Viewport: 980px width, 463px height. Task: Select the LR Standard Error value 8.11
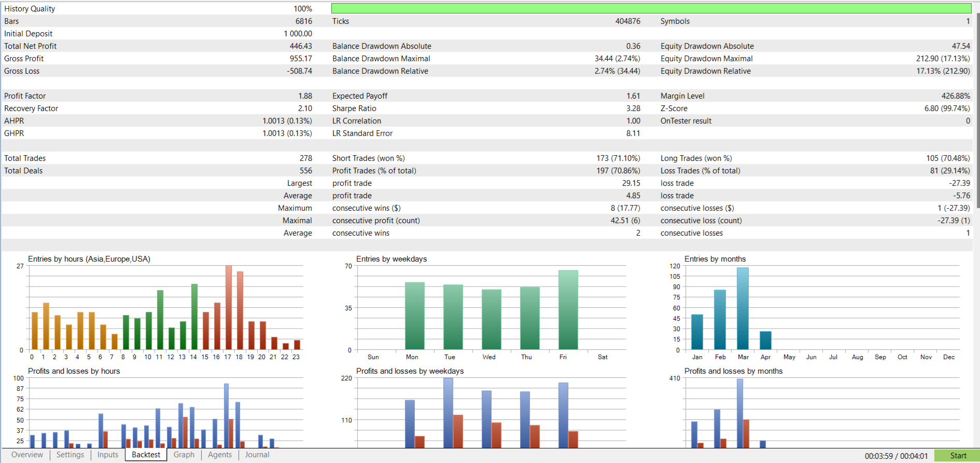634,133
